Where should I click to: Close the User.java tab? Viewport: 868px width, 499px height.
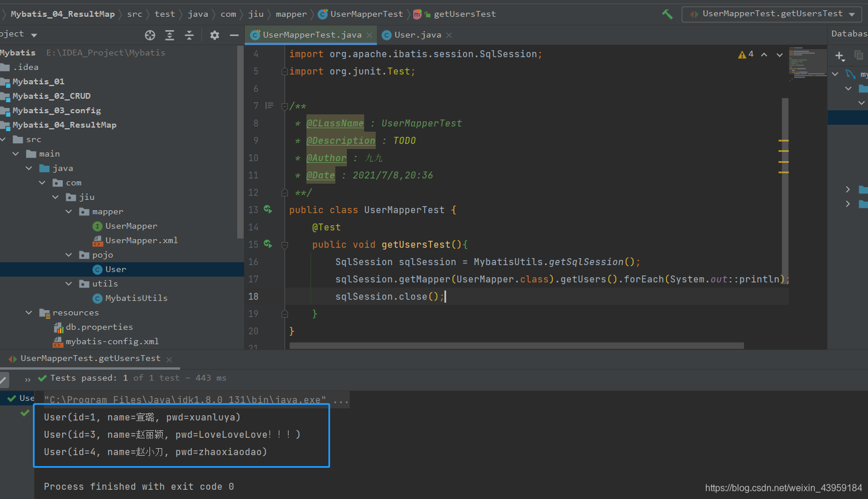[x=449, y=35]
